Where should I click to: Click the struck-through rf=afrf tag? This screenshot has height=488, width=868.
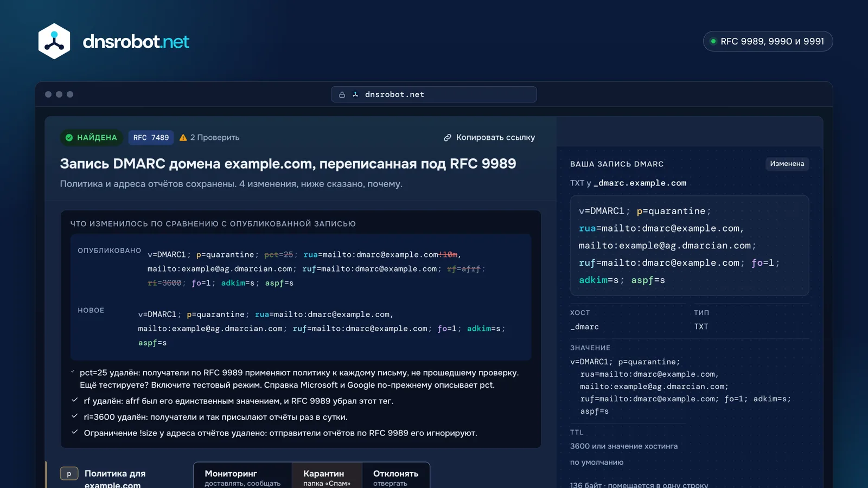[x=463, y=268]
